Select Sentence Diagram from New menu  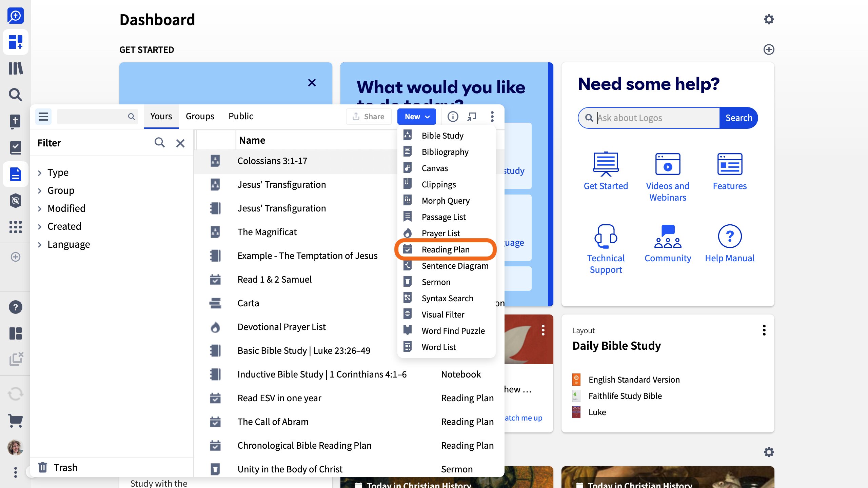(x=446, y=266)
